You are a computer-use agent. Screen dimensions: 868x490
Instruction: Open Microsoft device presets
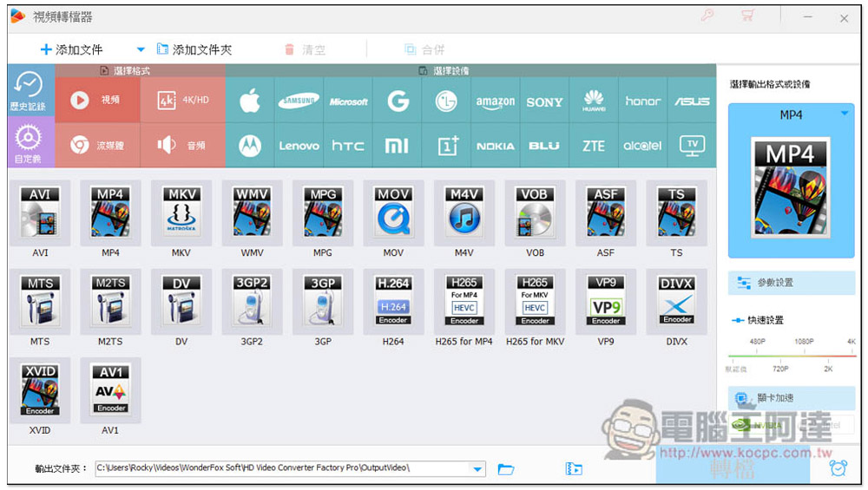coord(348,101)
